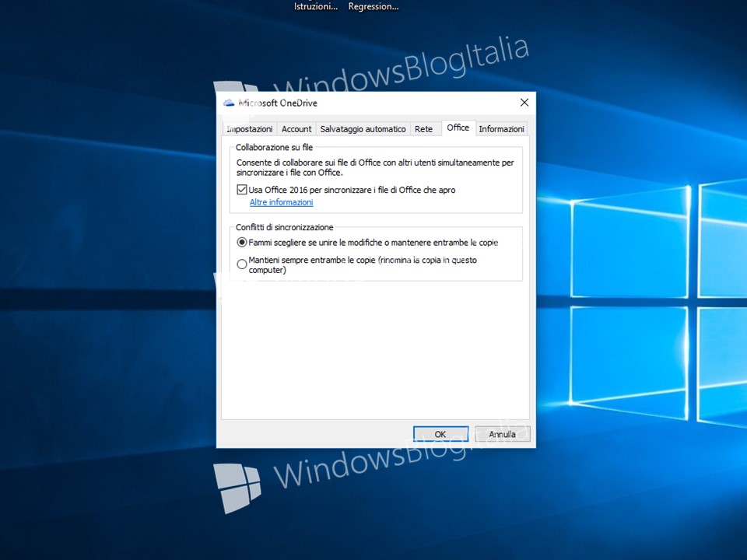Click the Consente di collaborare description text
Viewport: 747px width, 560px height.
pos(375,168)
